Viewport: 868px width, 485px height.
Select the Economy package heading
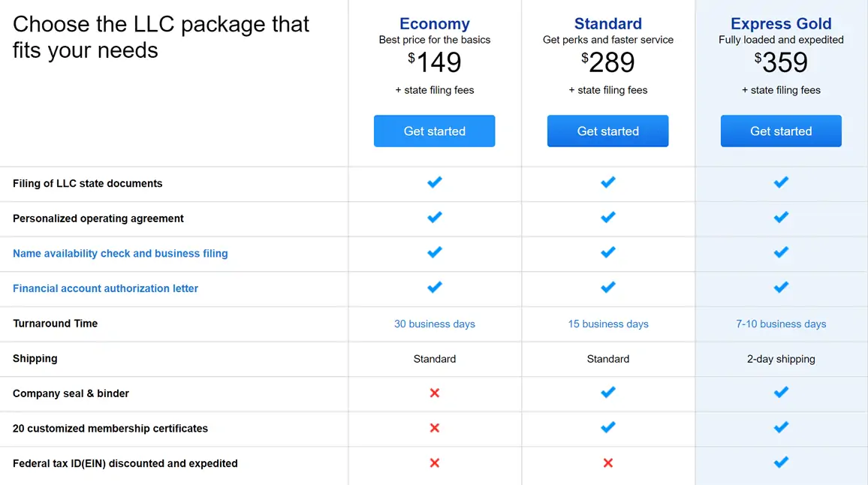(x=435, y=24)
